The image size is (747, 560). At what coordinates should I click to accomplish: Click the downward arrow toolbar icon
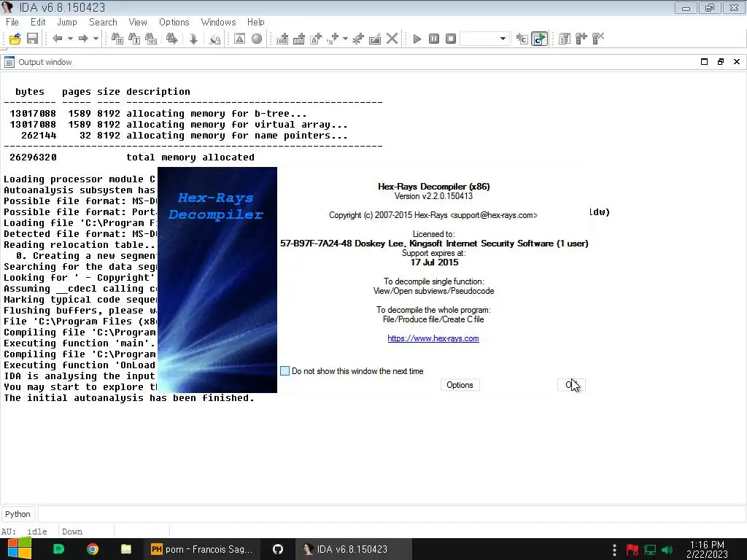click(x=193, y=39)
